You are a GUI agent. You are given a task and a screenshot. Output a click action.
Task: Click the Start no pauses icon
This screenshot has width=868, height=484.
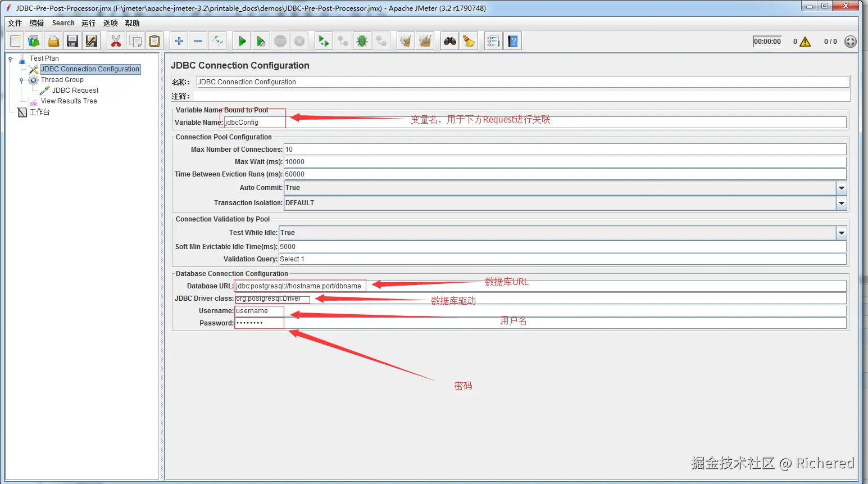(x=261, y=41)
